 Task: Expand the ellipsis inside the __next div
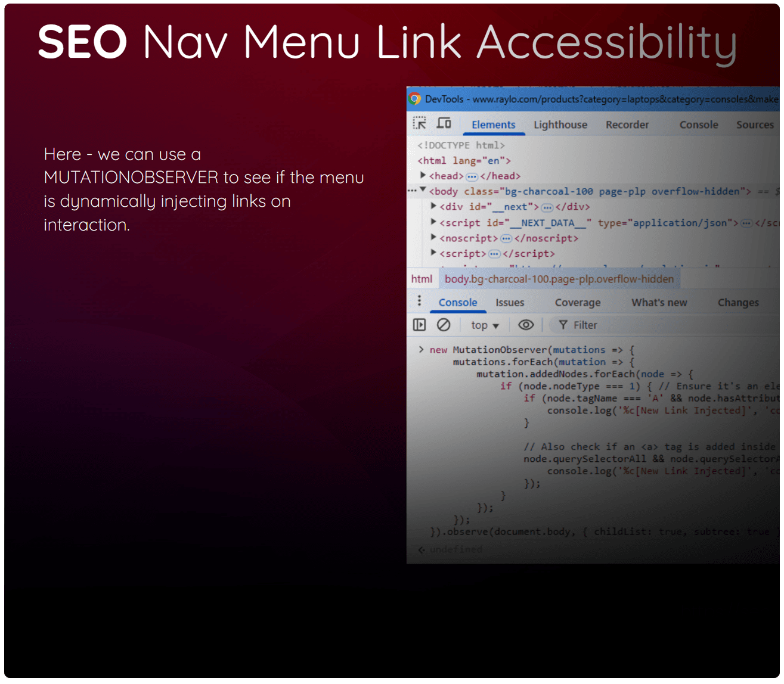tap(547, 207)
